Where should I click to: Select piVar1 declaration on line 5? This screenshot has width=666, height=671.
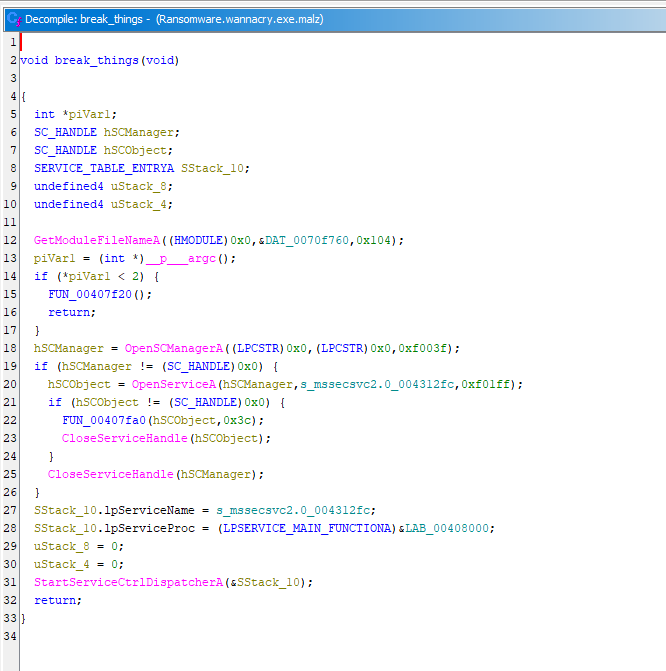89,114
